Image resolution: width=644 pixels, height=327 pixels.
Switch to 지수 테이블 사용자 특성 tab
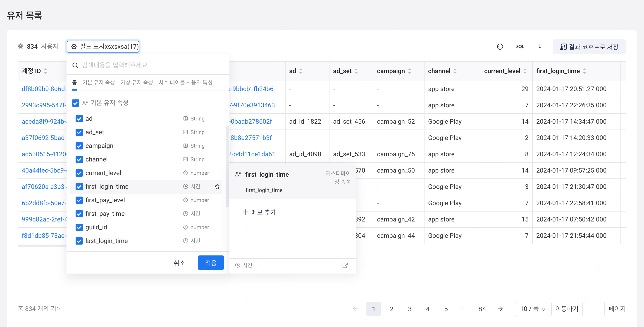(x=185, y=82)
